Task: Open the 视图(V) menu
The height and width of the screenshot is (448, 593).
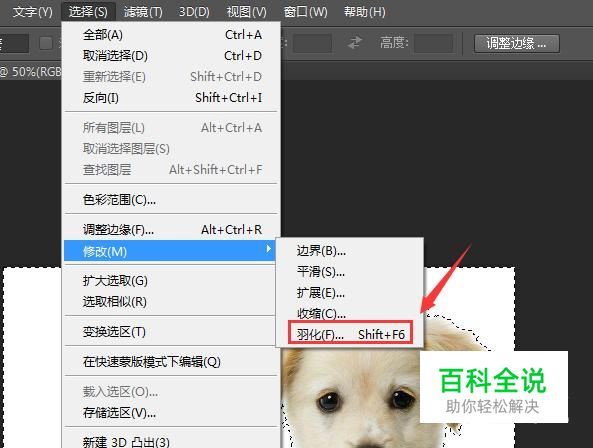Action: [247, 12]
